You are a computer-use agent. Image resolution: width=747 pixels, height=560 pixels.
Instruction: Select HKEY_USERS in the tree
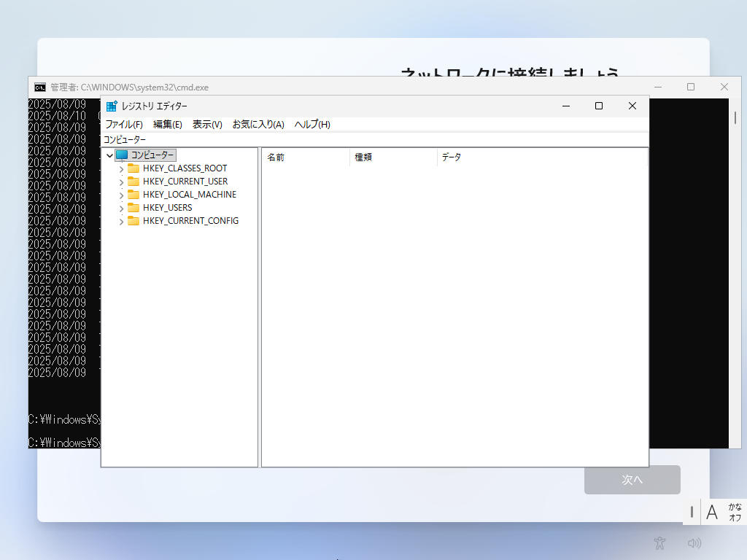tap(168, 208)
